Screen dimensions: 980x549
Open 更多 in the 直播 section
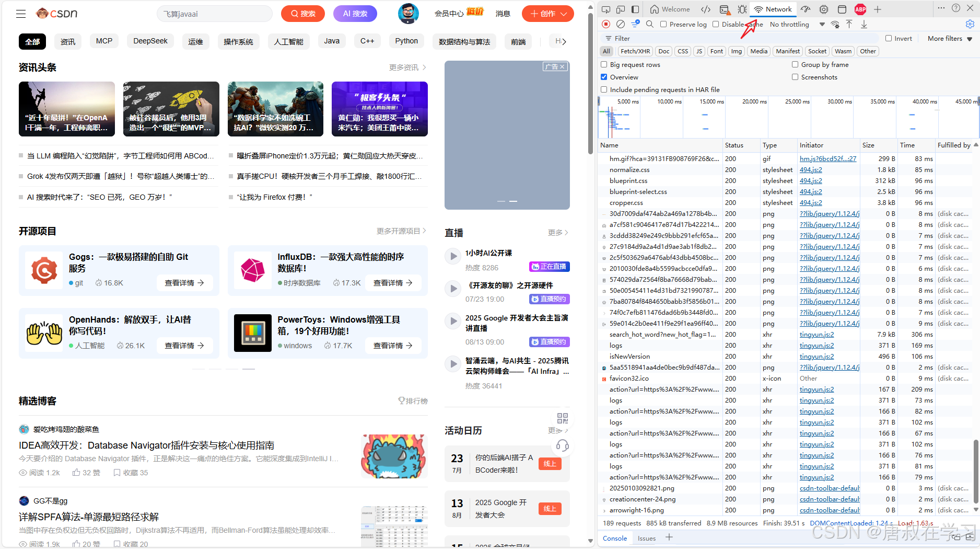558,232
